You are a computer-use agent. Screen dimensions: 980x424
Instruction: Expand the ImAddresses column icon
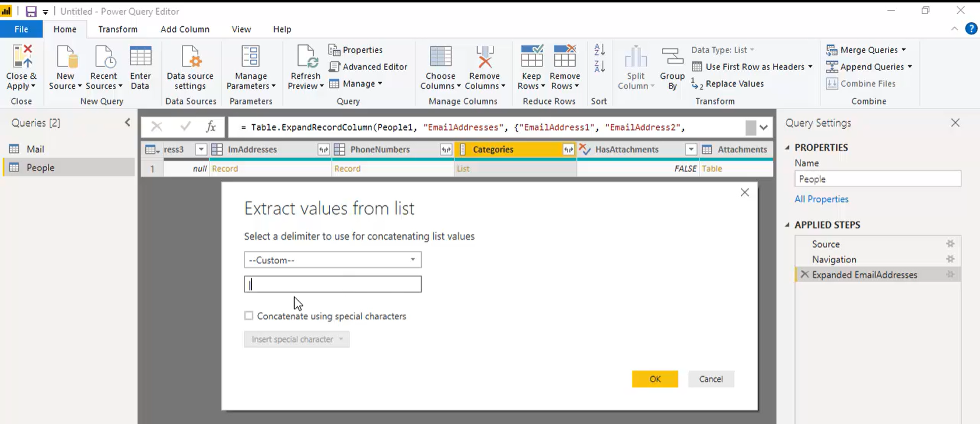click(323, 150)
